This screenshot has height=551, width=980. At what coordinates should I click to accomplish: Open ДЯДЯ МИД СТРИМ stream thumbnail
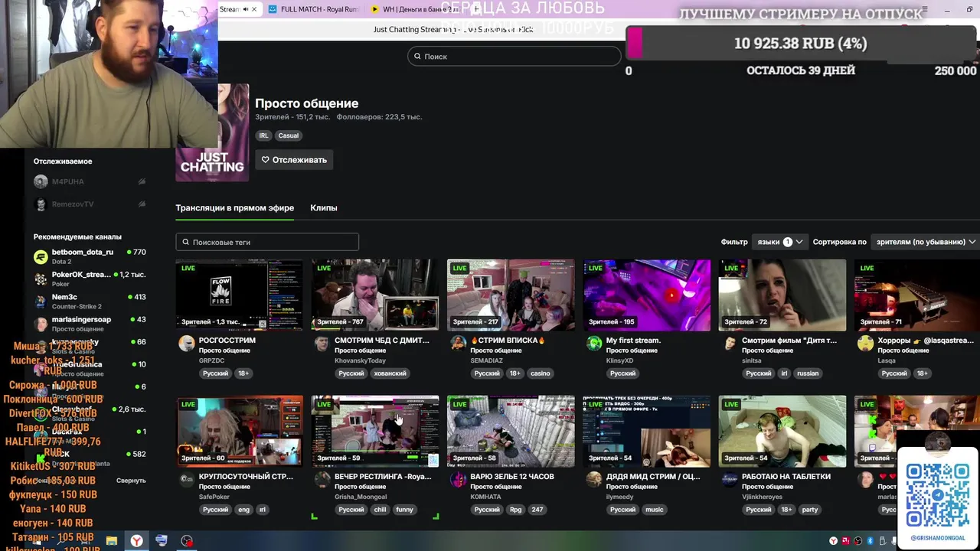pyautogui.click(x=647, y=431)
